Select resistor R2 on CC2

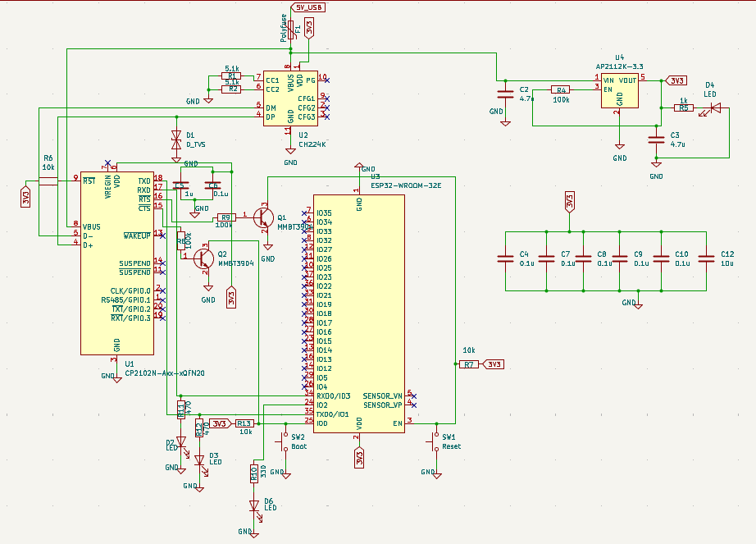[231, 89]
